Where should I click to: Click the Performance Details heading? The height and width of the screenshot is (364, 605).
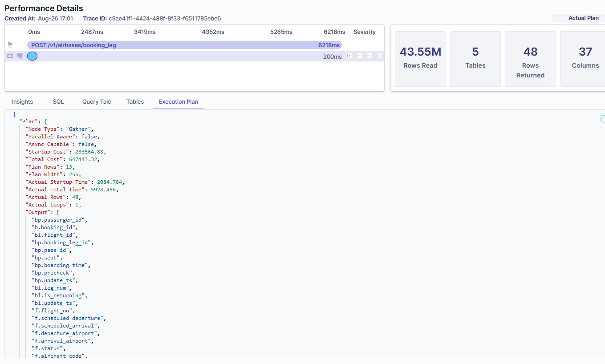click(44, 8)
